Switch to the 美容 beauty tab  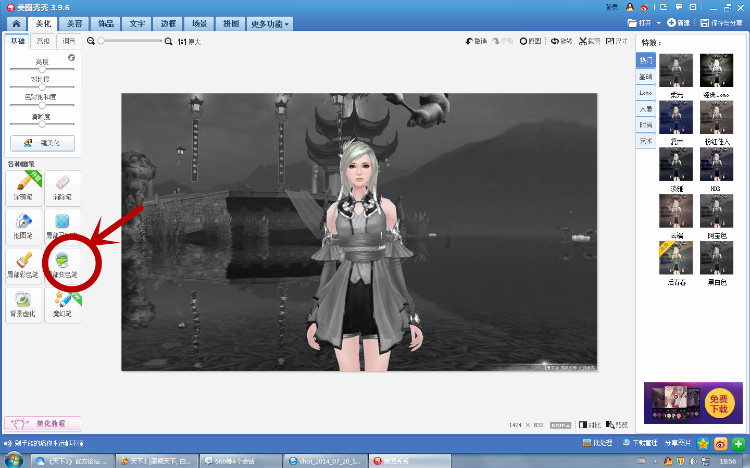(74, 23)
